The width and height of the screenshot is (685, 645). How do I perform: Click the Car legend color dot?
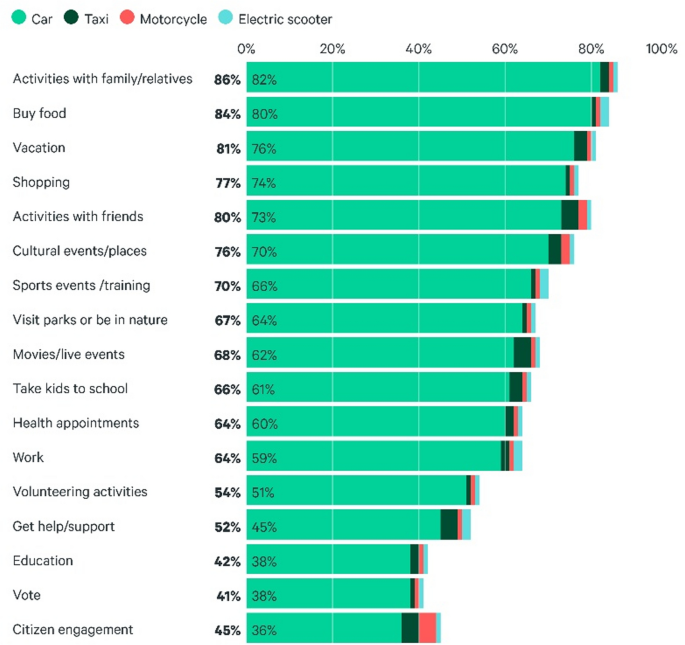[18, 18]
